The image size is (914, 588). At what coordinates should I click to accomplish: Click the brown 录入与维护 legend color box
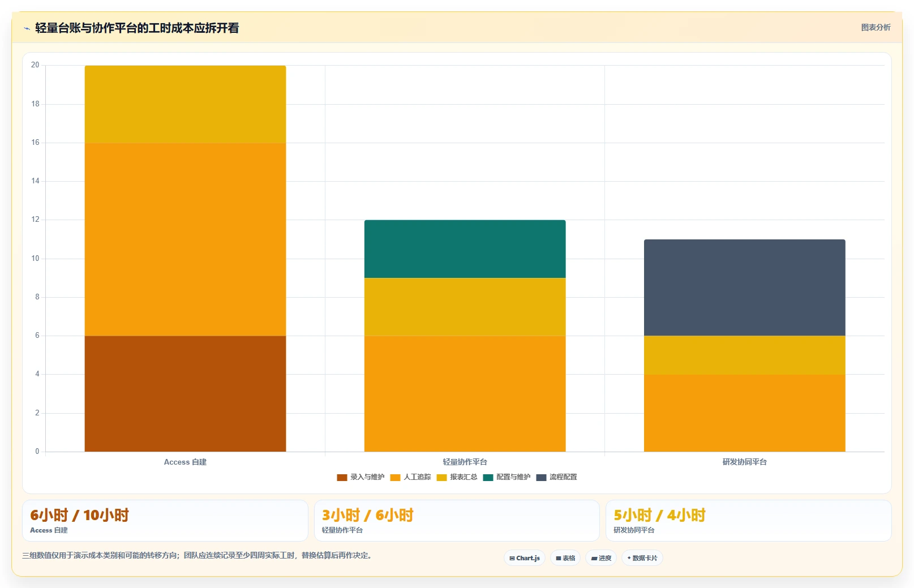[x=342, y=478]
